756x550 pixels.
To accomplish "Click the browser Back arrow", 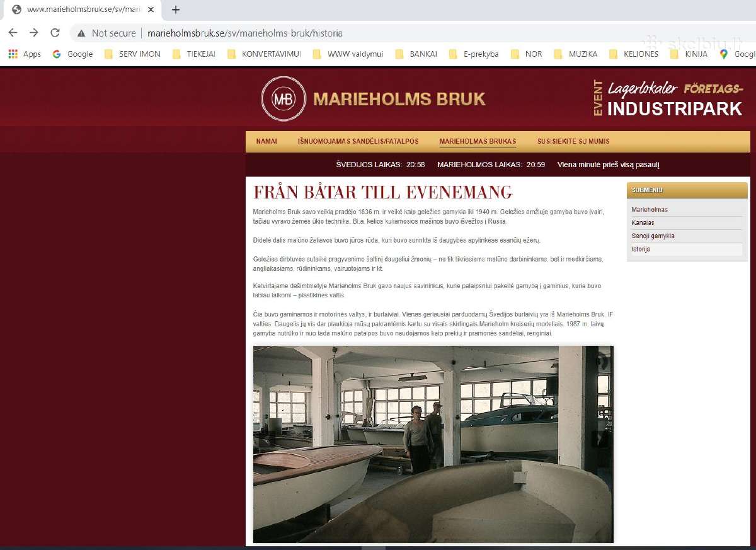I will click(13, 33).
